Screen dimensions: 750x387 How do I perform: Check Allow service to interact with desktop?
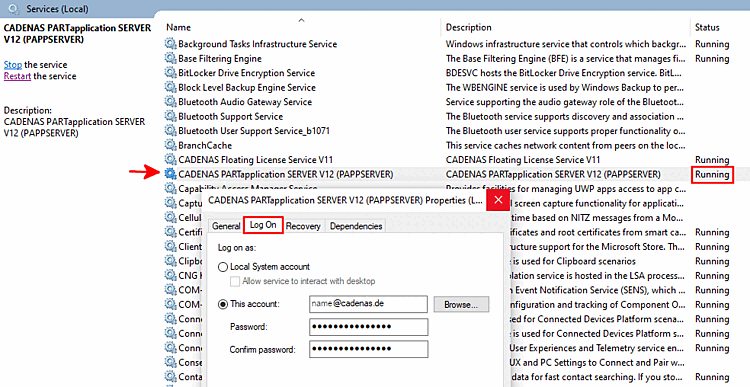[235, 281]
